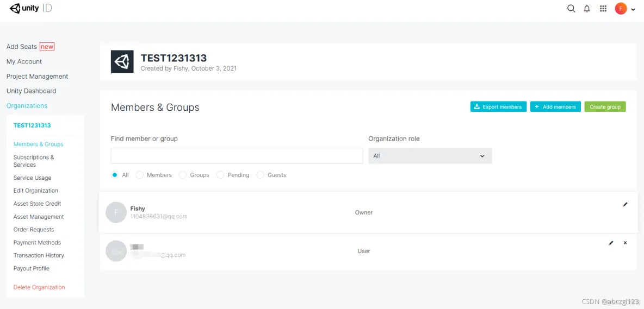Open Members & Groups submenu item
644x309 pixels.
38,144
